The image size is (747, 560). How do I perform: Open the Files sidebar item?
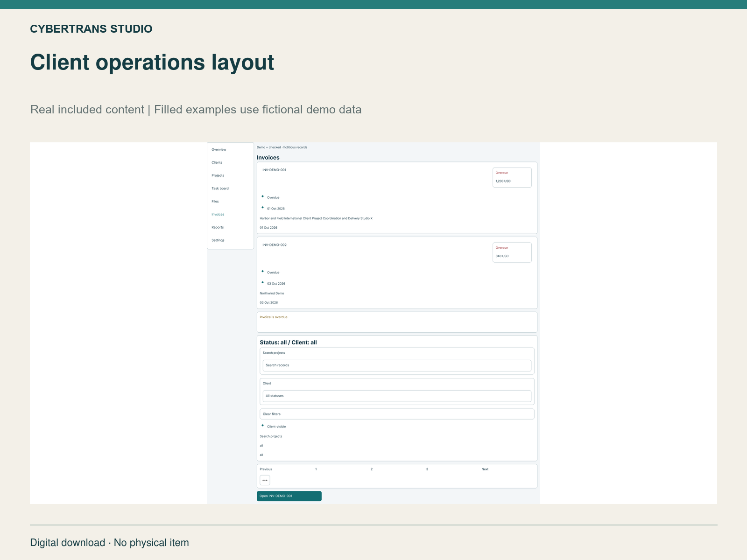pyautogui.click(x=215, y=202)
